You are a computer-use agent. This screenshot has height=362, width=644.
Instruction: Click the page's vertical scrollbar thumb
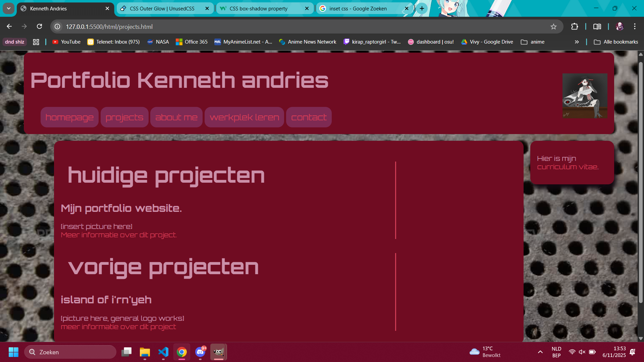(641, 183)
